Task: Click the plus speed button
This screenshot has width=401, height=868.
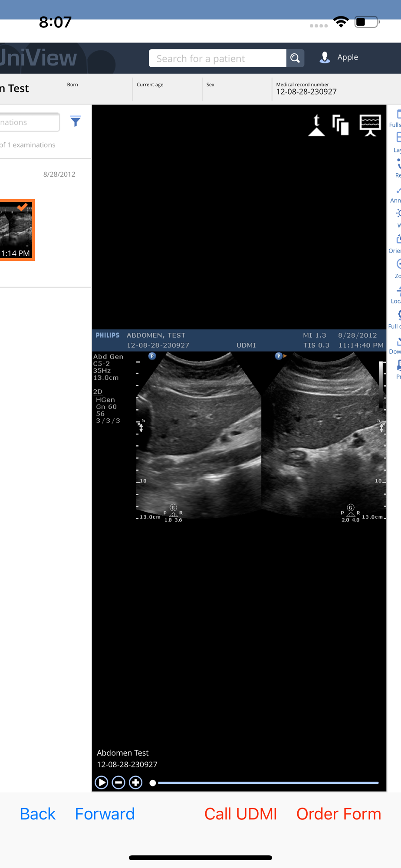Action: pos(136,783)
